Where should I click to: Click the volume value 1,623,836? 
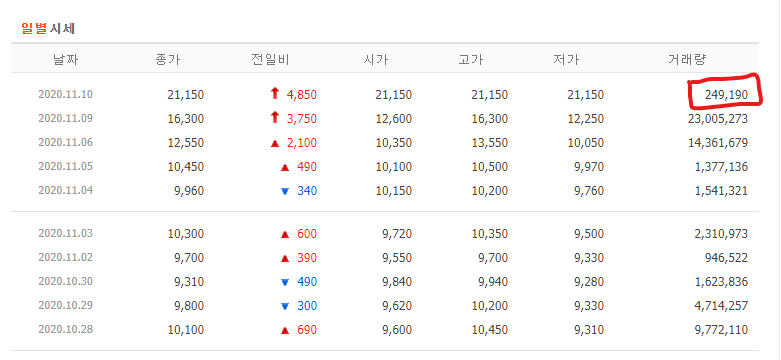pos(721,281)
